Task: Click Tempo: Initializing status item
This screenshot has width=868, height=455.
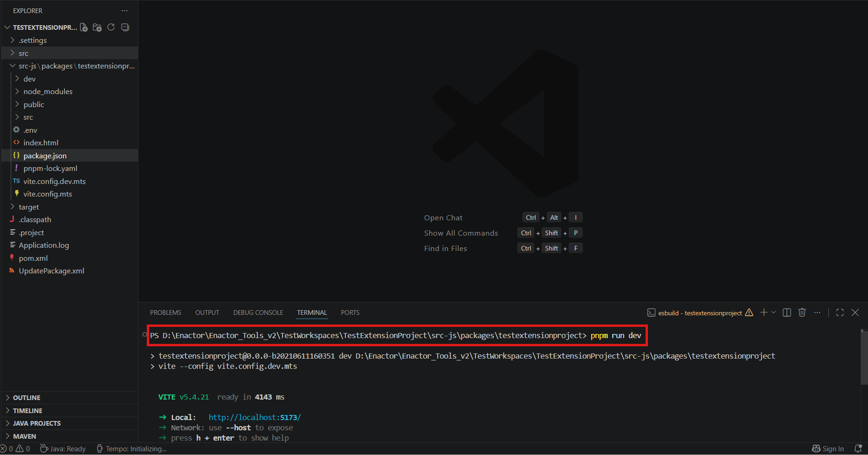Action: tap(131, 448)
